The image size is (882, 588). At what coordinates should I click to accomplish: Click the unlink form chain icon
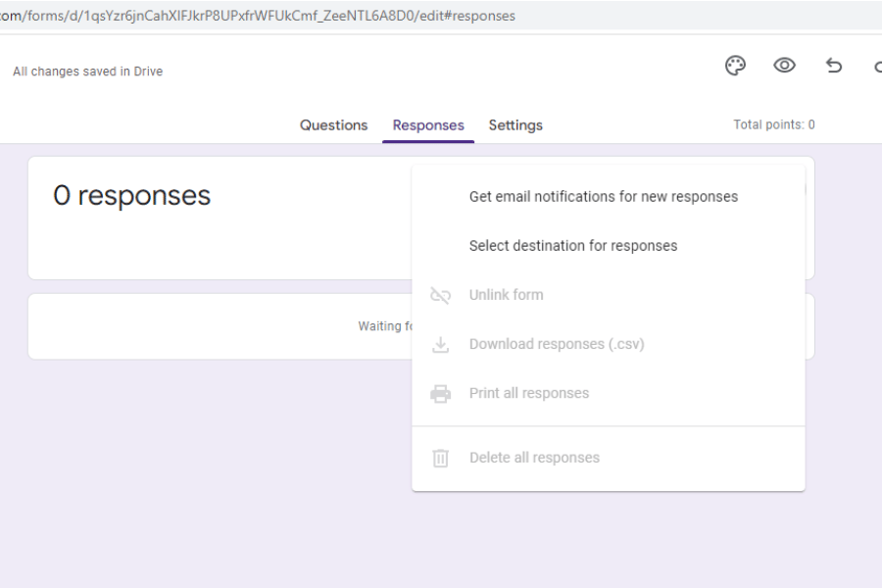coord(439,294)
